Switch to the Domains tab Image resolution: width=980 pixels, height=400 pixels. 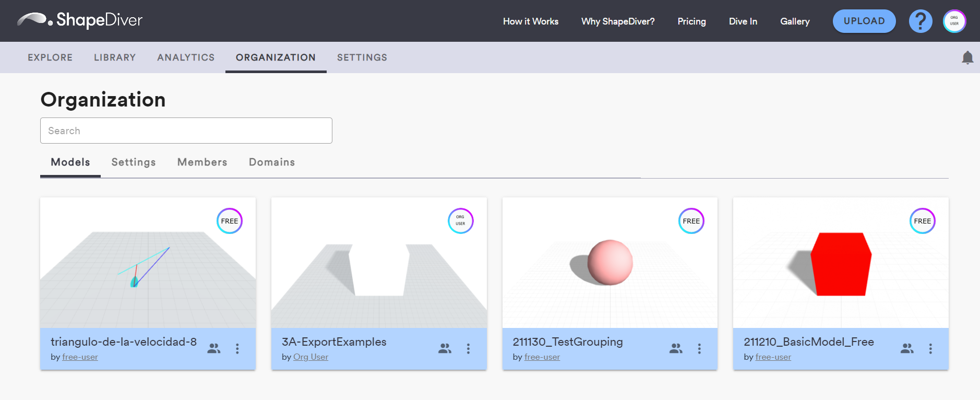point(272,162)
